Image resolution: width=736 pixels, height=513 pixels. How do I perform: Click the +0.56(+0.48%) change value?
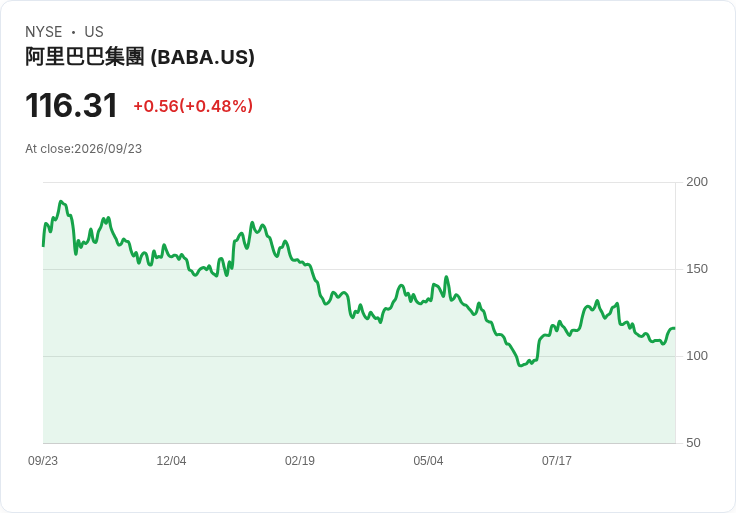(193, 106)
